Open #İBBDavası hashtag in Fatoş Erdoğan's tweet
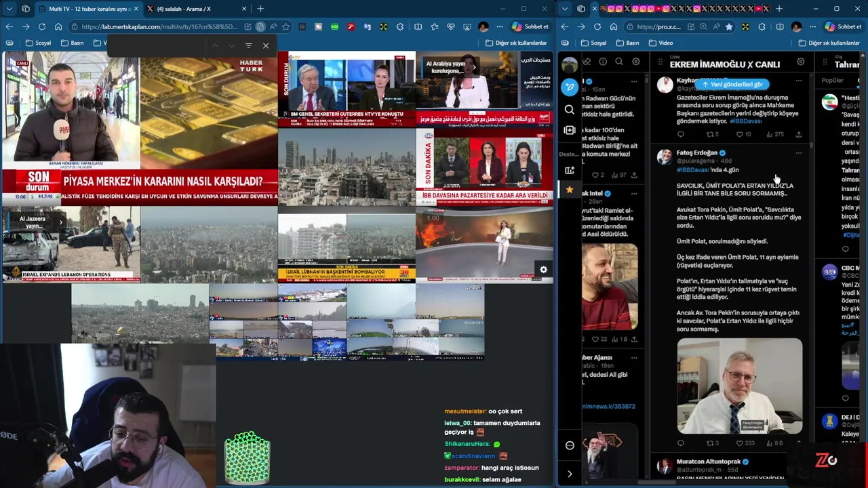 click(692, 169)
